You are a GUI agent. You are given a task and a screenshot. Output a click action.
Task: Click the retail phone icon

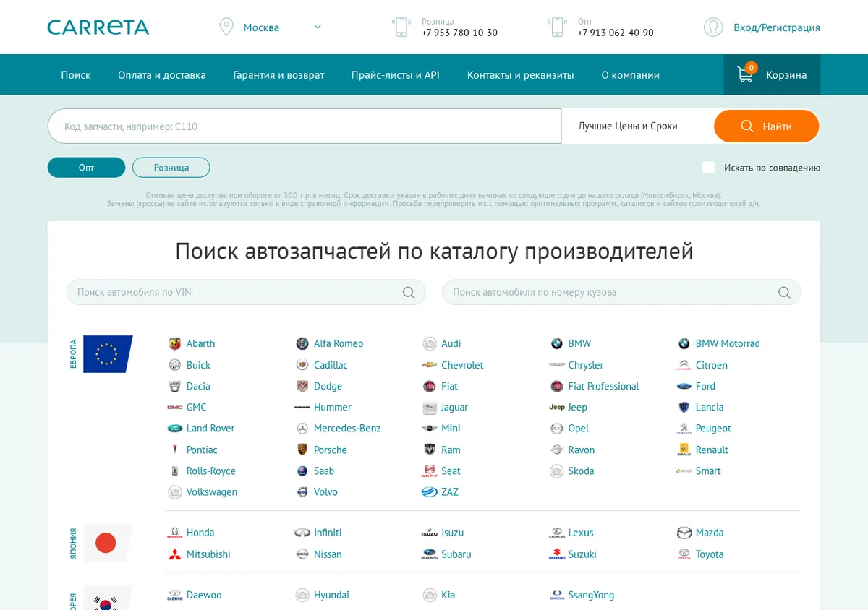tap(401, 27)
